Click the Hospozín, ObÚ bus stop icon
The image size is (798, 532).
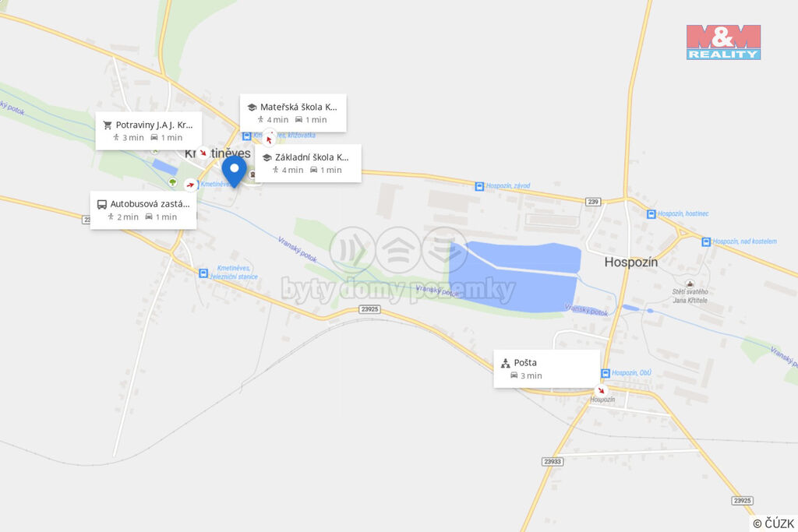point(605,373)
